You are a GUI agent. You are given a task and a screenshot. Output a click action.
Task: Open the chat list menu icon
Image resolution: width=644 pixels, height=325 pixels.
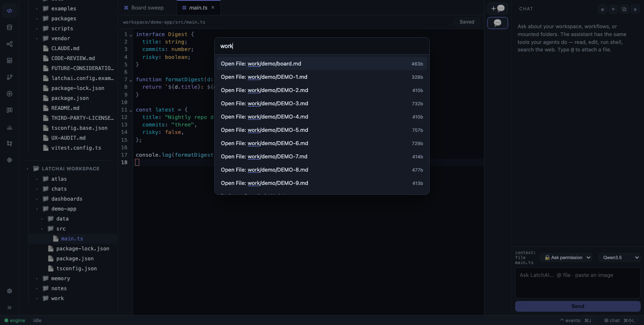pyautogui.click(x=603, y=9)
